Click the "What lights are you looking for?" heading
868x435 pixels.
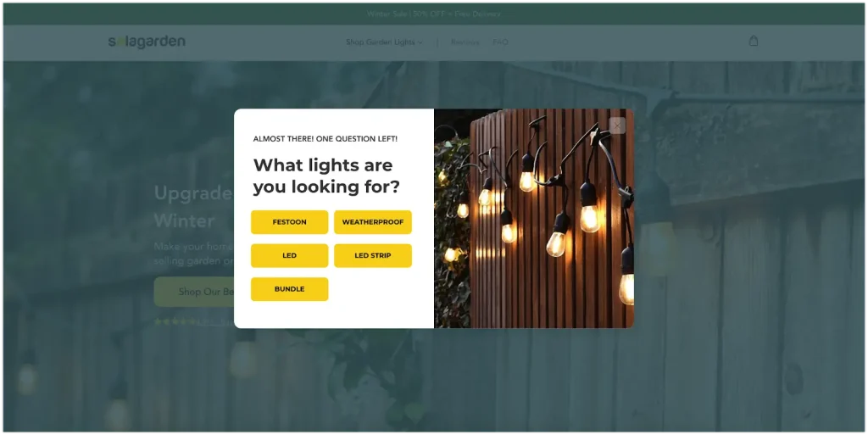click(x=326, y=176)
